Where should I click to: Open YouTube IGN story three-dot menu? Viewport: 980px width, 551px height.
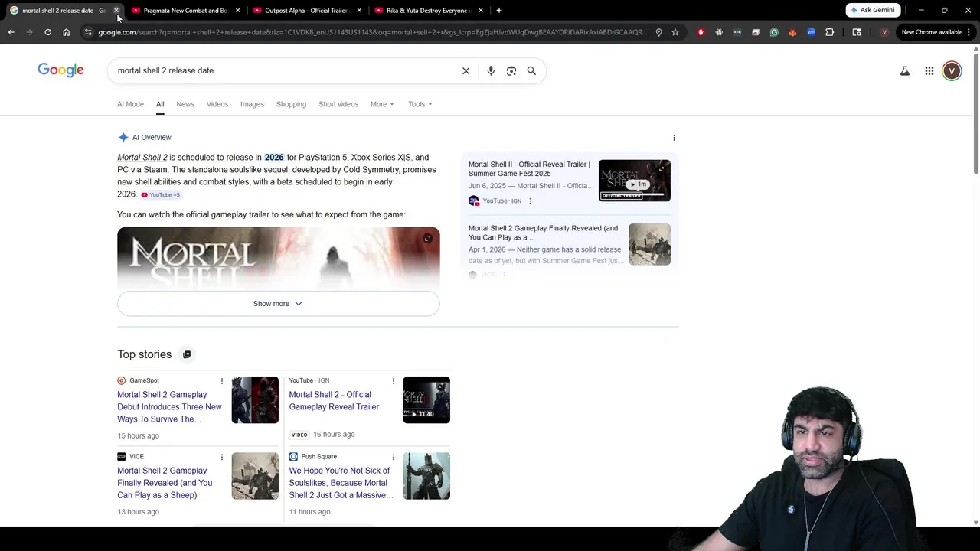coord(394,381)
